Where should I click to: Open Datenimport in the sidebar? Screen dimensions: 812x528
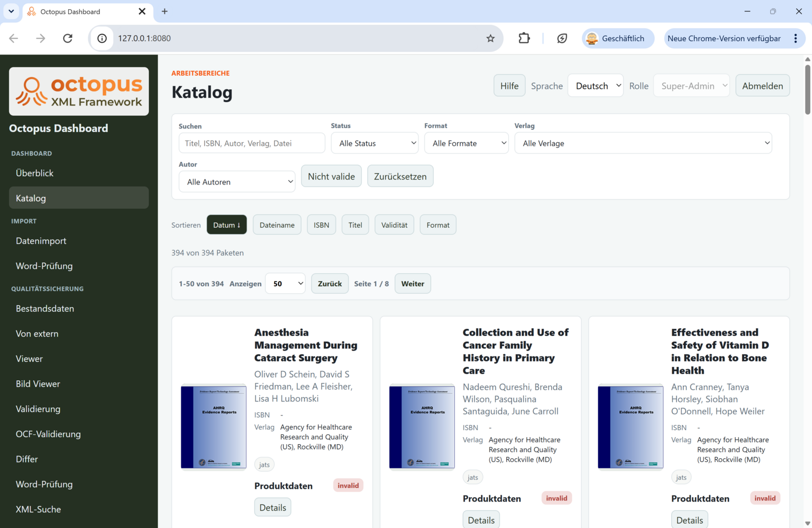click(79, 241)
